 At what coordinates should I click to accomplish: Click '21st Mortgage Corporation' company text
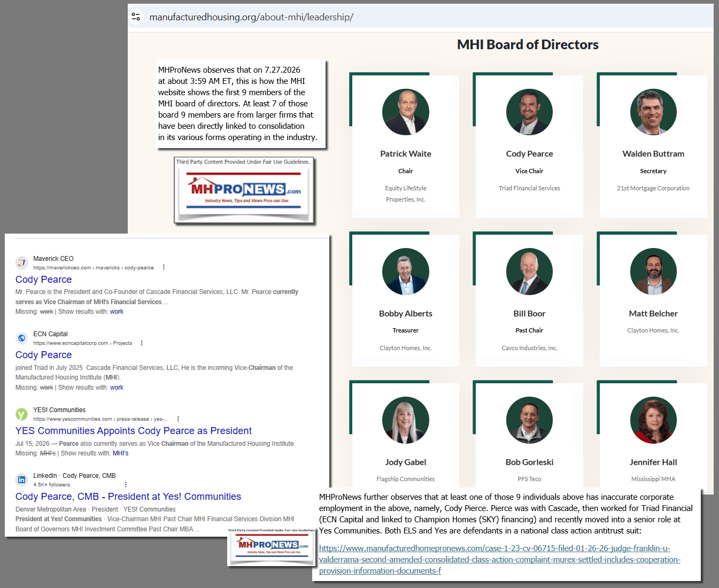(x=653, y=188)
